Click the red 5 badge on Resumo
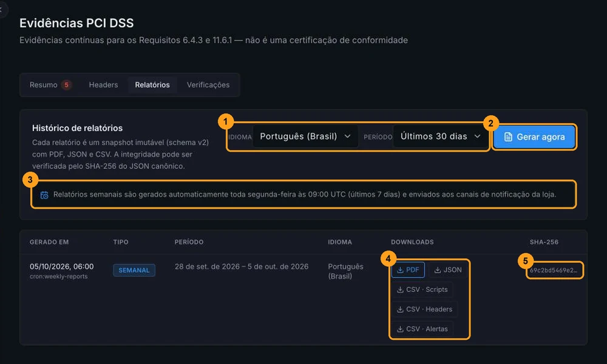The image size is (607, 364). pyautogui.click(x=67, y=85)
